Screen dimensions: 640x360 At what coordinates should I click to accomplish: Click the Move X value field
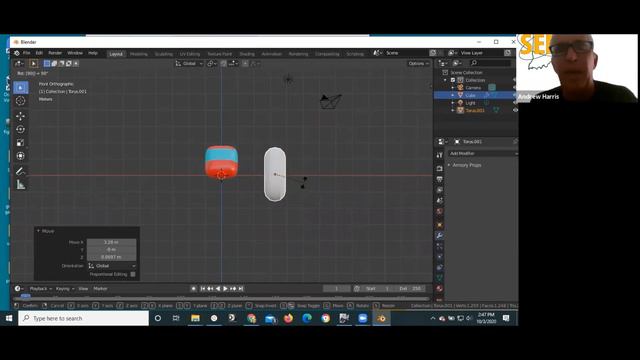click(x=111, y=242)
